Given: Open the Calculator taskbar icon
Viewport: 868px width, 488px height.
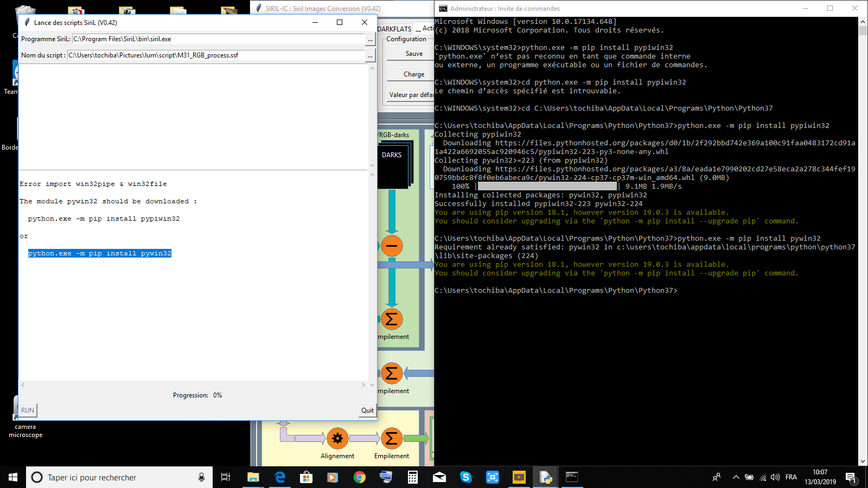Looking at the screenshot, I should tap(413, 477).
